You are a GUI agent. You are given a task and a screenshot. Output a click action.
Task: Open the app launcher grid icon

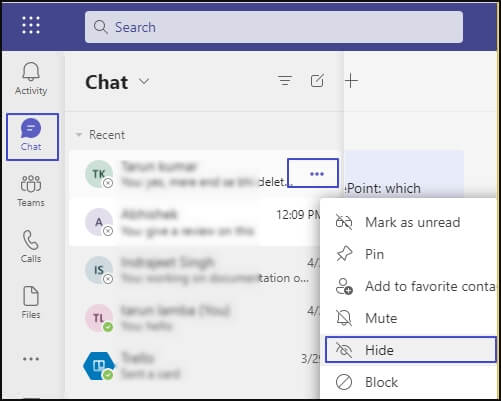pos(31,25)
